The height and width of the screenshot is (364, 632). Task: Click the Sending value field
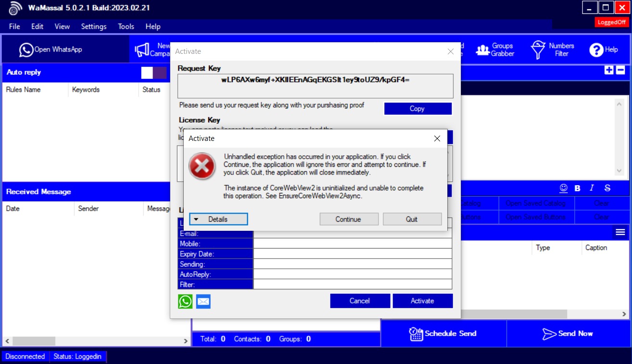pyautogui.click(x=353, y=264)
